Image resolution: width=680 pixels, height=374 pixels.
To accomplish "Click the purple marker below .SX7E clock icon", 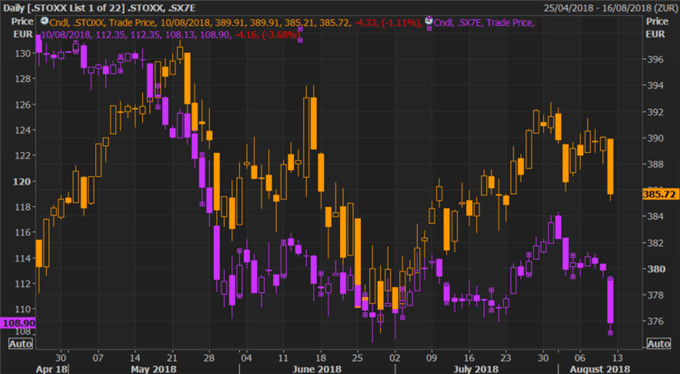I will pos(429,29).
